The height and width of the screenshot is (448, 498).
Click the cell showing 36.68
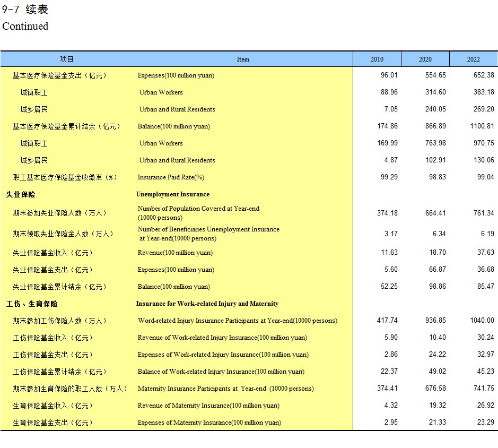pyautogui.click(x=486, y=269)
